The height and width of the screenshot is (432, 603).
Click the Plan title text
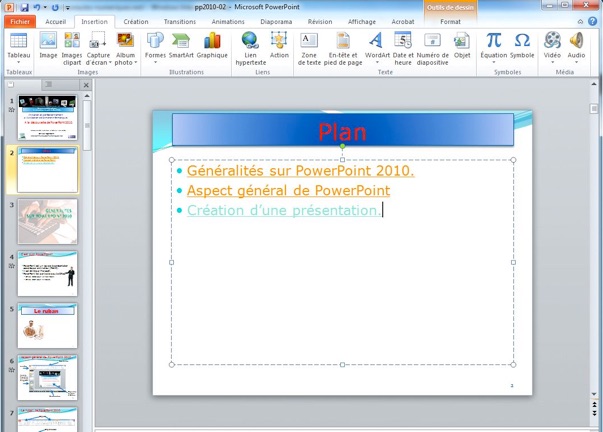342,132
